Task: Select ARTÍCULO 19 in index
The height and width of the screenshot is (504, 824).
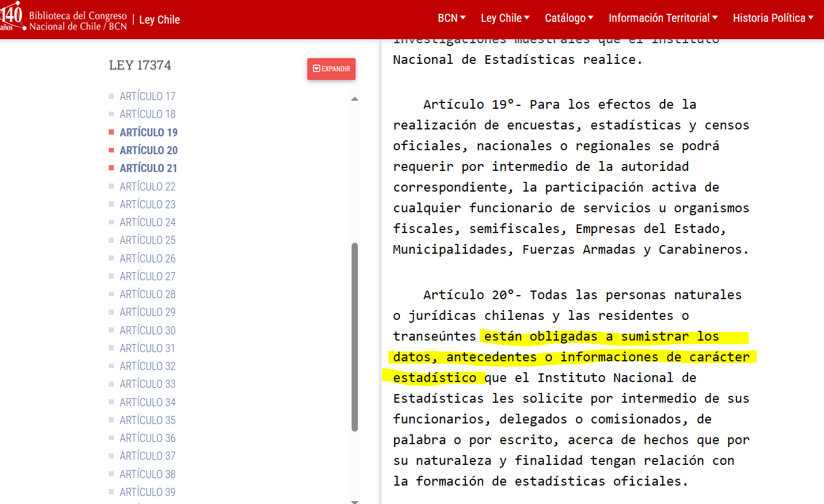Action: pos(148,132)
